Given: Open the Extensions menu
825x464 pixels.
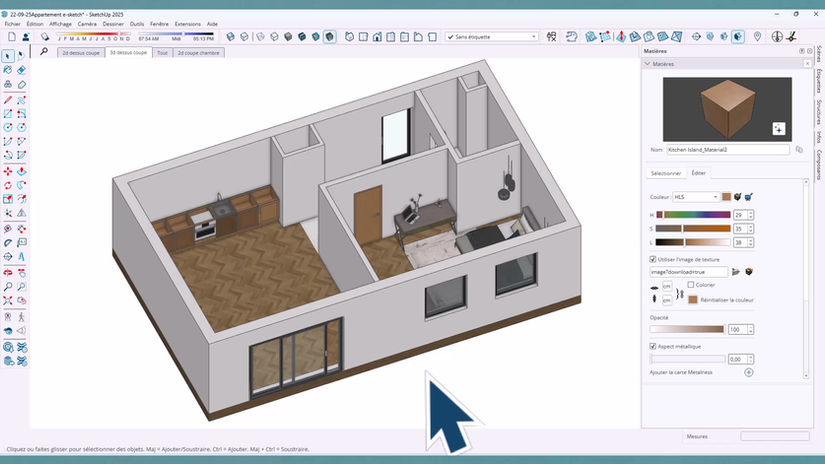Looking at the screenshot, I should [187, 24].
